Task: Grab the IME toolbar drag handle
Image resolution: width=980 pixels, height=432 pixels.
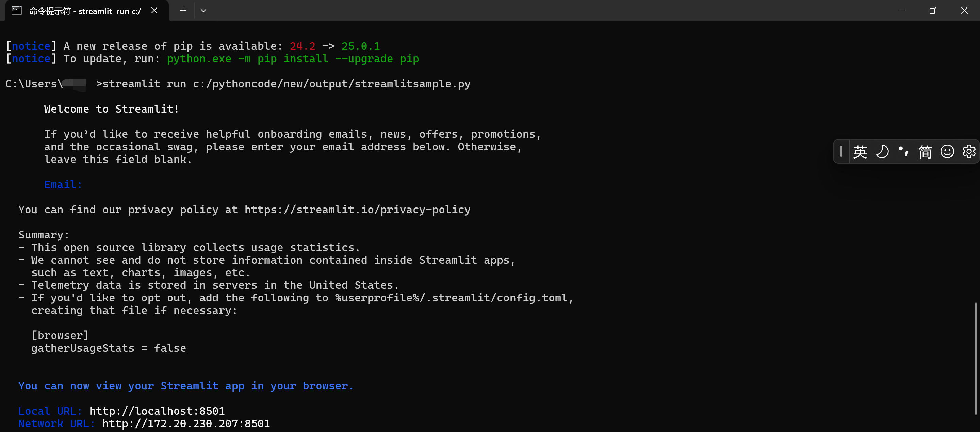Action: coord(841,152)
